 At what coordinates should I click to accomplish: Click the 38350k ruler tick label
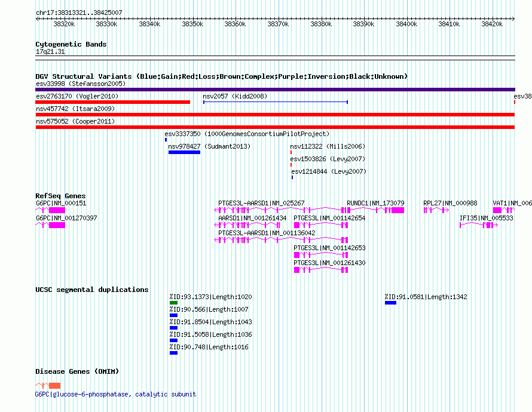tap(192, 24)
